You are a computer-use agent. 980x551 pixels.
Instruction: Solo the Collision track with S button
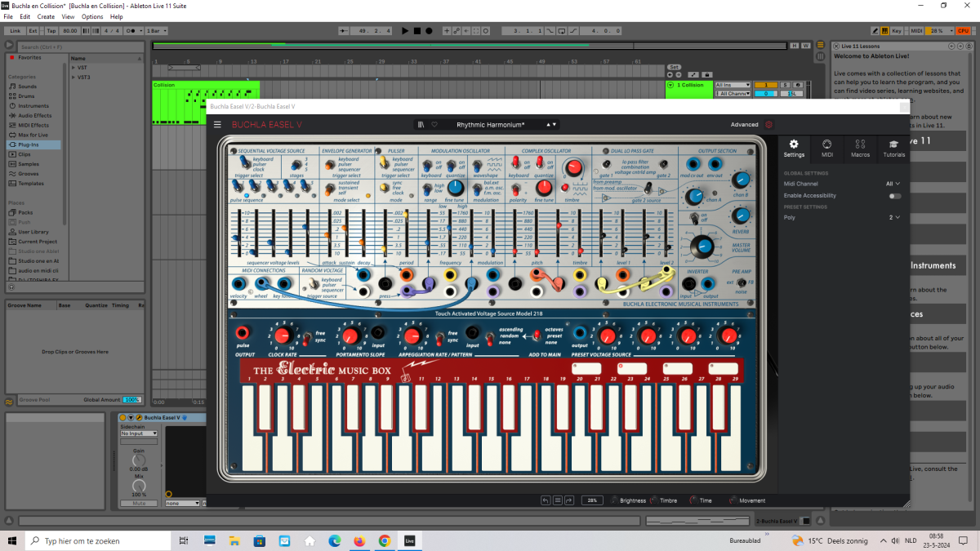(x=785, y=85)
